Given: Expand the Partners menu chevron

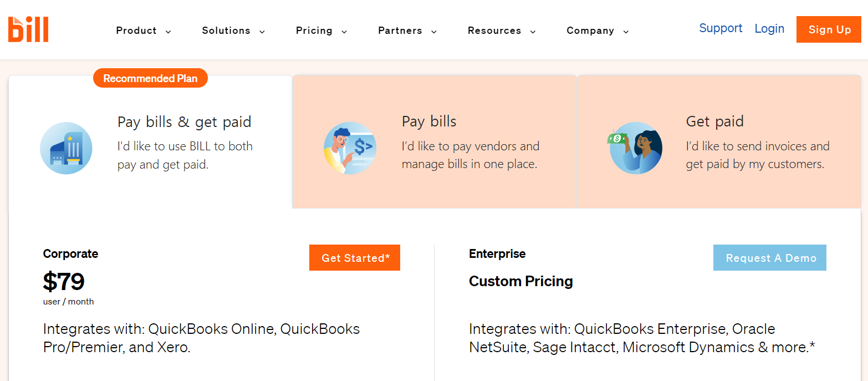Looking at the screenshot, I should point(434,32).
